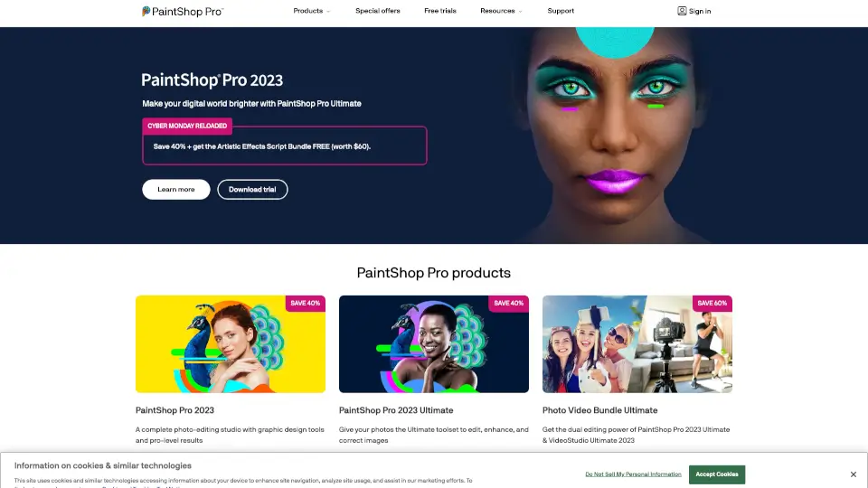This screenshot has height=488, width=868.
Task: Click SAVE 40% badge on PaintShop Pro 2023
Action: (305, 304)
